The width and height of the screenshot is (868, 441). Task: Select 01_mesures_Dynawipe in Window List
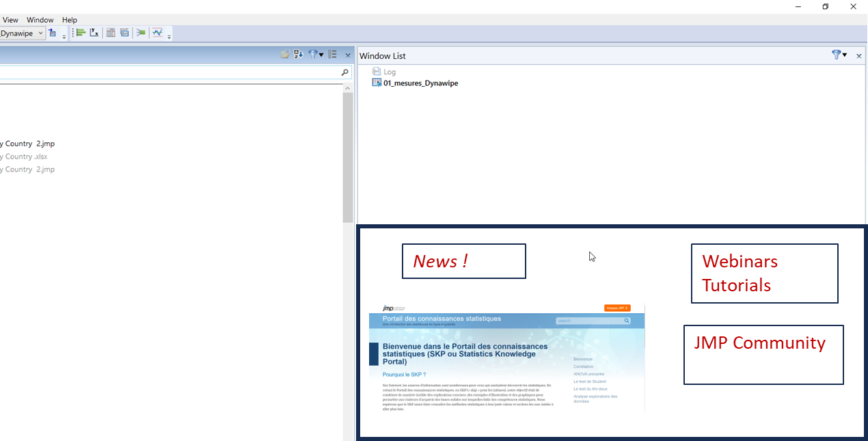pos(420,83)
